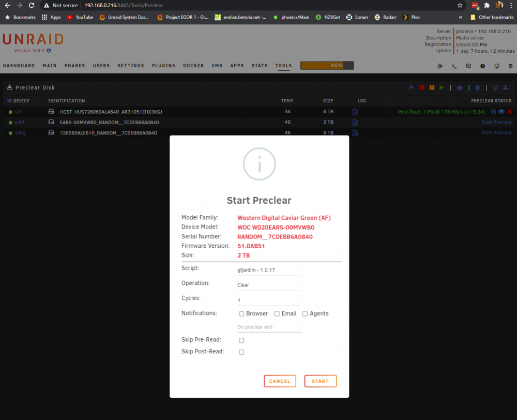
Task: Bookmark this page with star icon
Action: click(x=460, y=5)
